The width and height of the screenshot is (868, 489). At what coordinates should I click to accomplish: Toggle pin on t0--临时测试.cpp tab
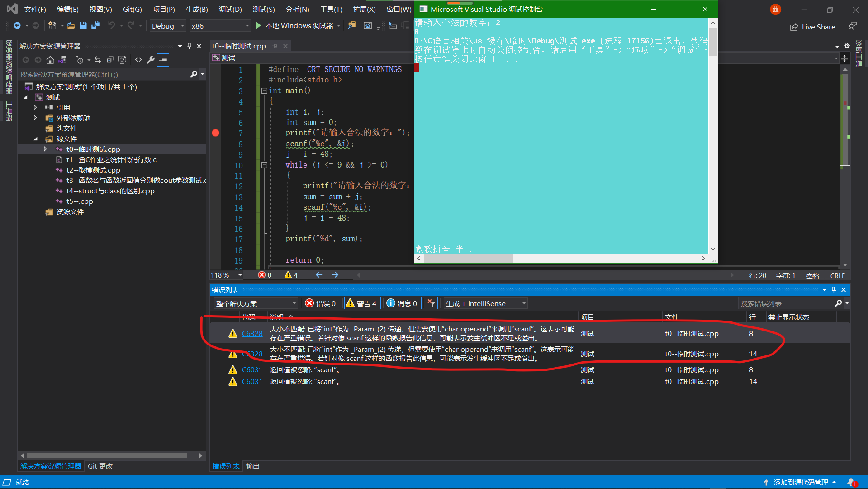pos(275,46)
